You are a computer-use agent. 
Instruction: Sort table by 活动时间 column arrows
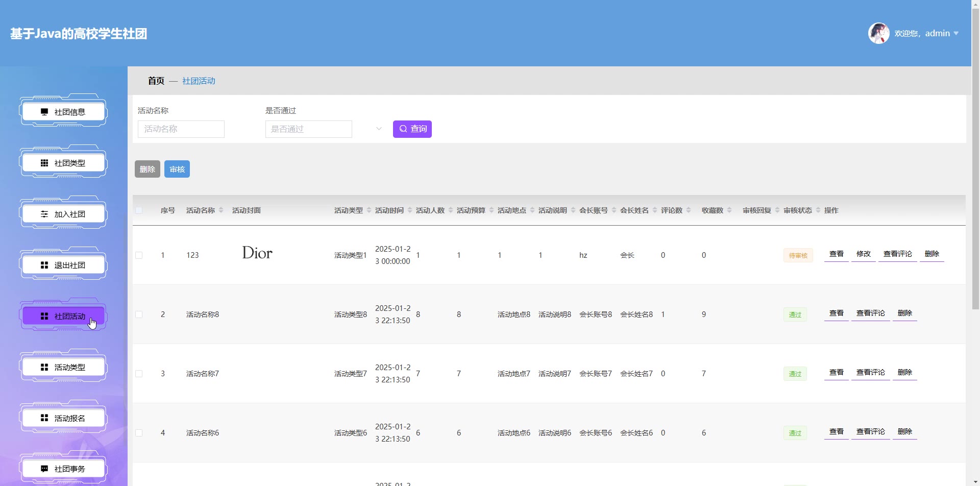(x=410, y=210)
